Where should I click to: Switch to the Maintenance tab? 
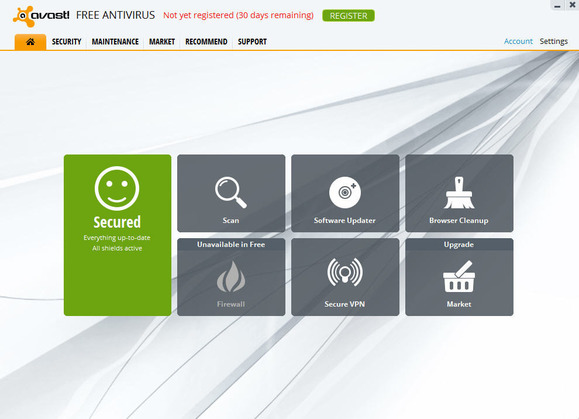[115, 42]
